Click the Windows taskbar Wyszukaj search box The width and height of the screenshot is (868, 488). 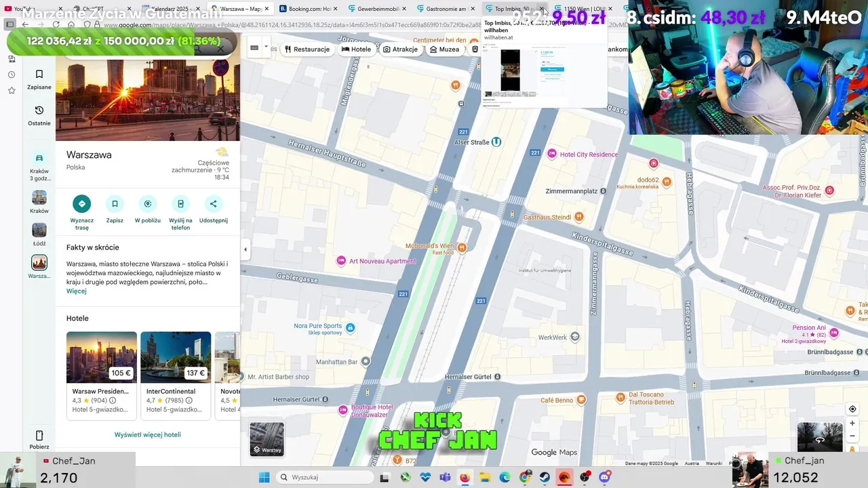tap(325, 477)
